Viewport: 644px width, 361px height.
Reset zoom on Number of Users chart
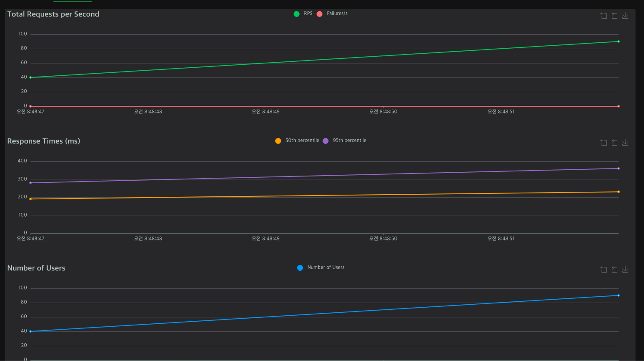click(x=614, y=270)
